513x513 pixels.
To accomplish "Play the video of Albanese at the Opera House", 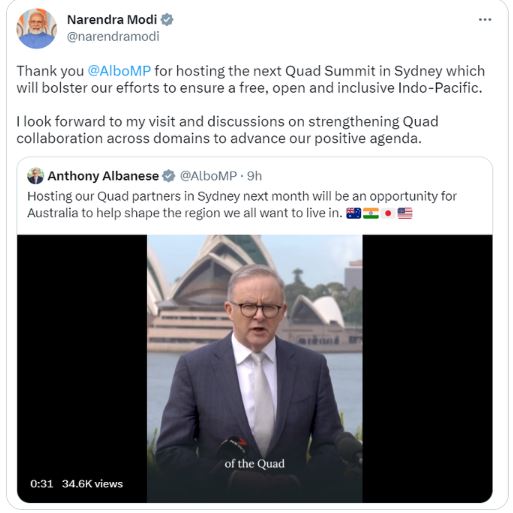I will coord(255,368).
